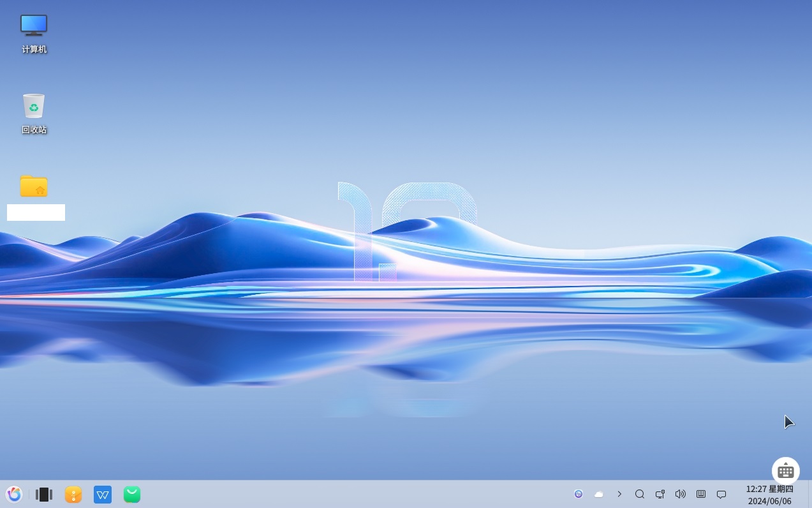Open the wired network settings icon

pos(660,494)
